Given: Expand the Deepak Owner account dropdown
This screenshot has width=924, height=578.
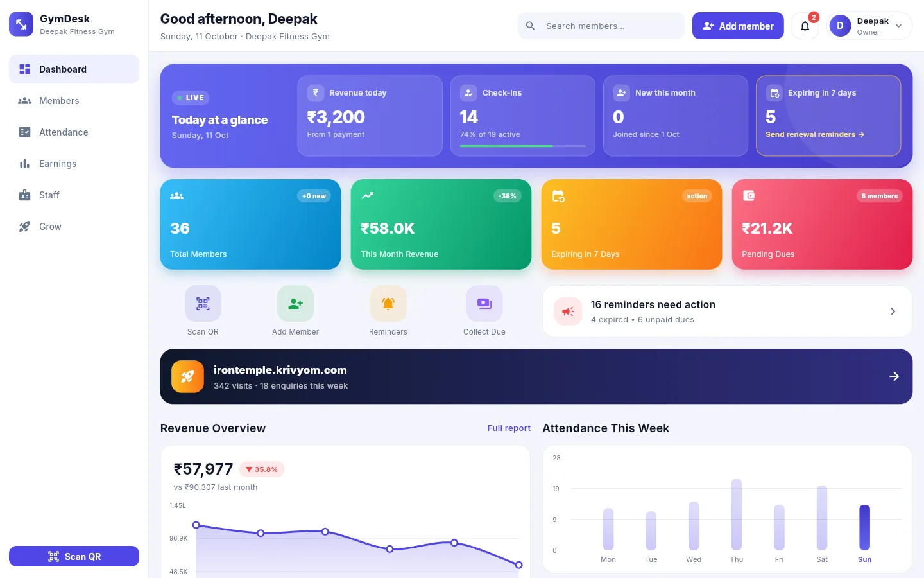Looking at the screenshot, I should tap(869, 26).
